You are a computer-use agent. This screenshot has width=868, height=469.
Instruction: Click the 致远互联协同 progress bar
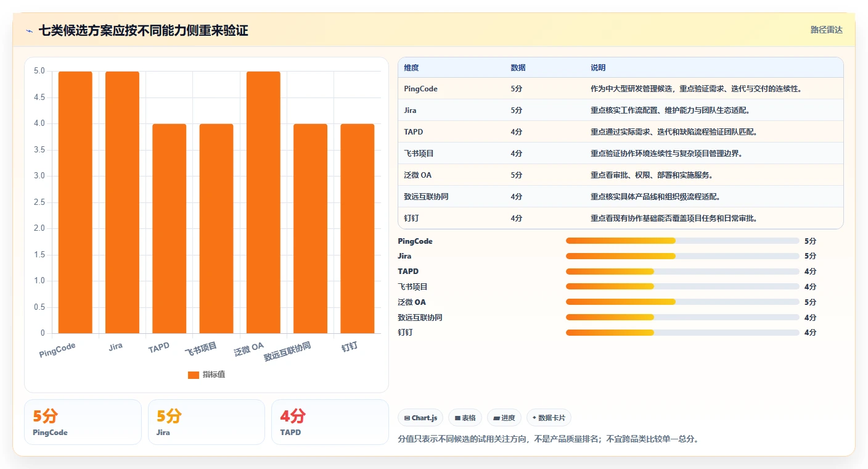coord(682,317)
